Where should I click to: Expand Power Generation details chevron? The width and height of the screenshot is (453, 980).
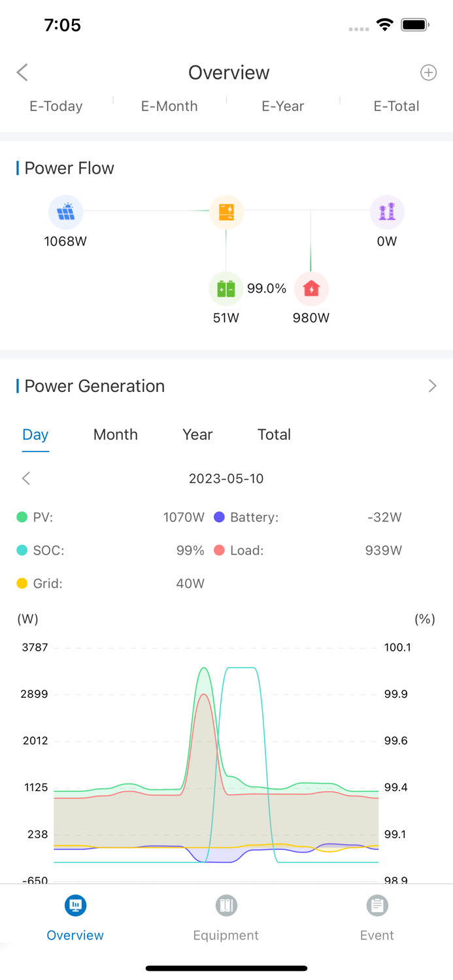(432, 386)
